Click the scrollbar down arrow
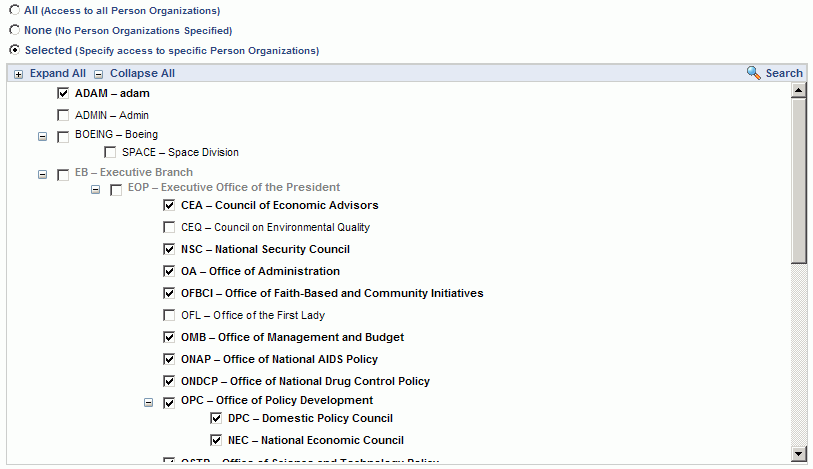Screen dimensions: 813x469 click(798, 454)
